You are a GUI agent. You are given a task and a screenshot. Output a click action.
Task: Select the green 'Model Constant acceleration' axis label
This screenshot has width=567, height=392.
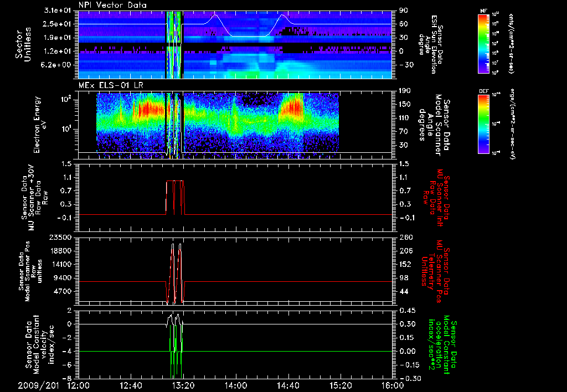tap(443, 345)
